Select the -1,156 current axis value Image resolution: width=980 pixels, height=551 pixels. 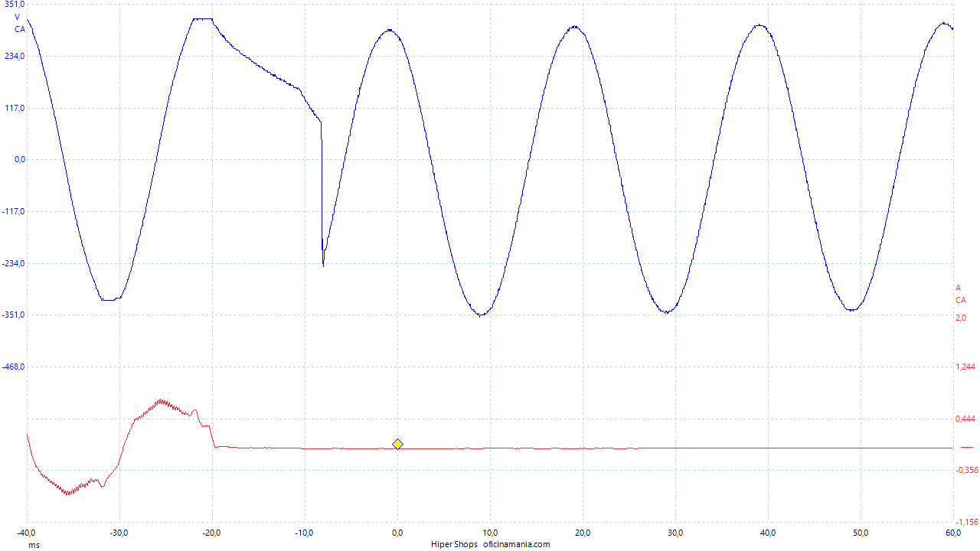(x=966, y=522)
